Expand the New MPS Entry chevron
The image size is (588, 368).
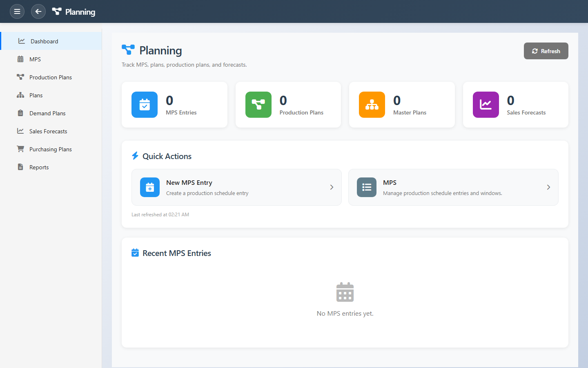pos(332,187)
